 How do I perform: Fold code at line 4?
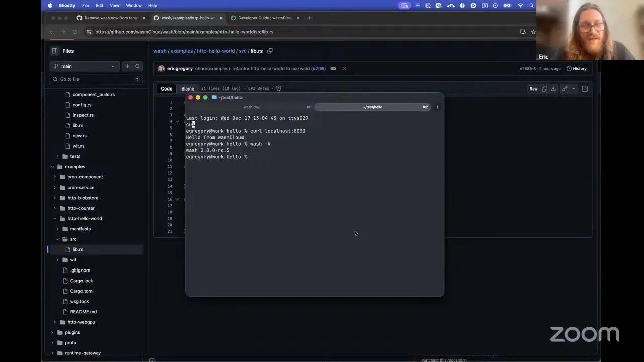tap(177, 121)
